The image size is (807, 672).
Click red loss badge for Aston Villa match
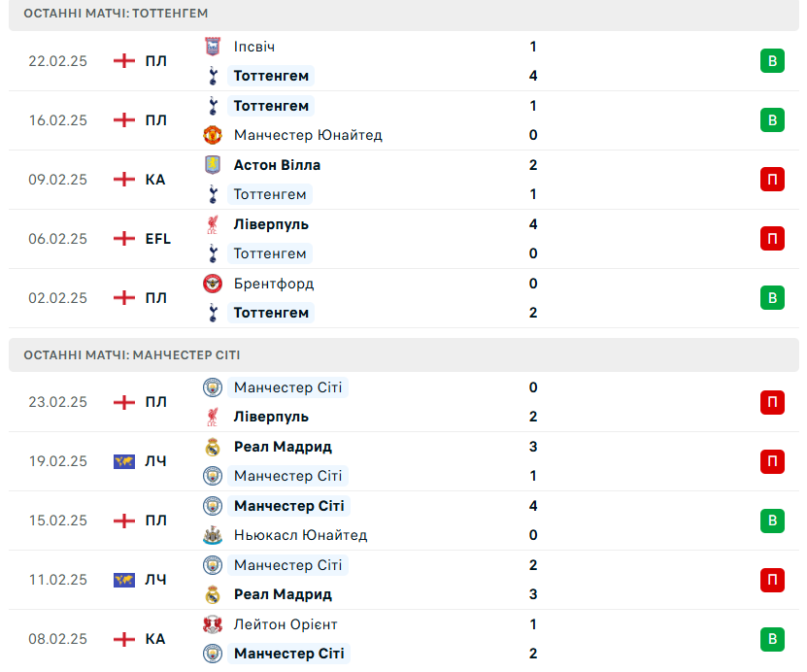click(x=772, y=179)
